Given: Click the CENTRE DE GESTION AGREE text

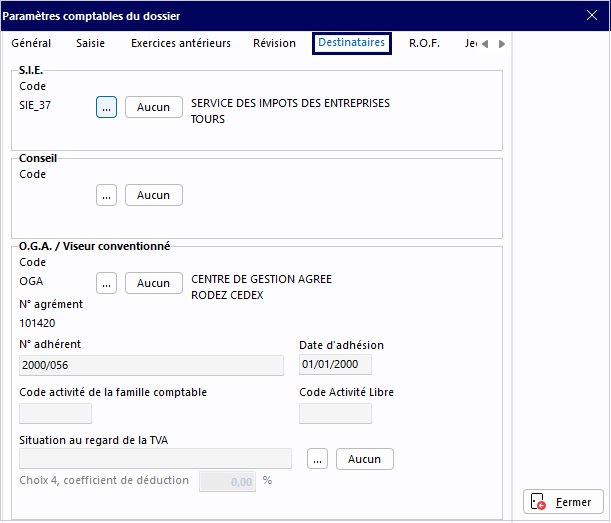Looking at the screenshot, I should [x=261, y=279].
